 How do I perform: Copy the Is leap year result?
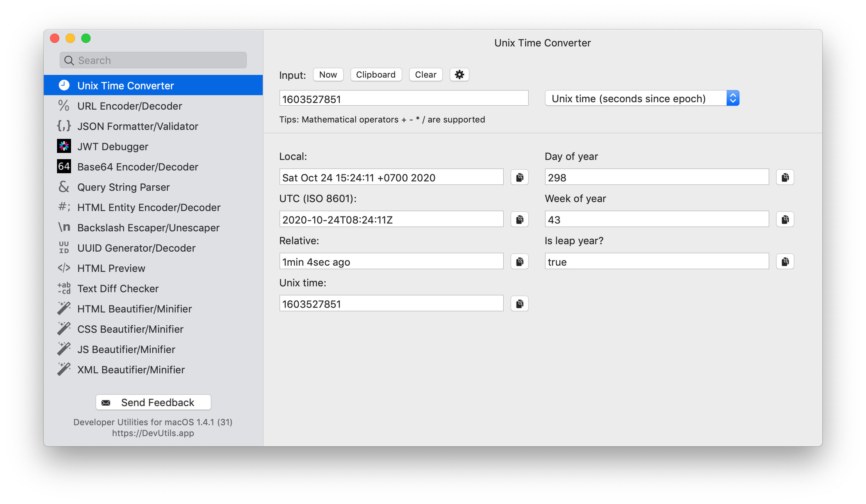coord(784,261)
